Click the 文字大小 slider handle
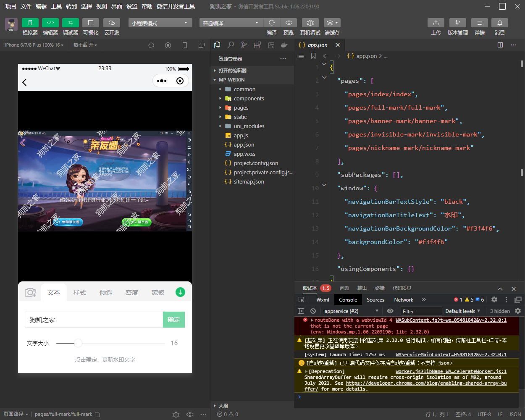The width and height of the screenshot is (525, 420). (x=78, y=343)
